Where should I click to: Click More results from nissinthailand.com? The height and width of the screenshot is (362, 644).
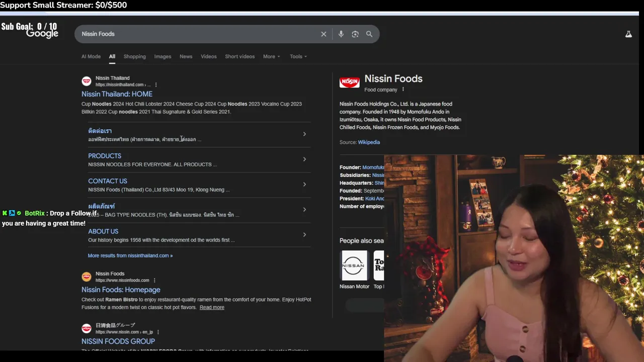pos(130,255)
